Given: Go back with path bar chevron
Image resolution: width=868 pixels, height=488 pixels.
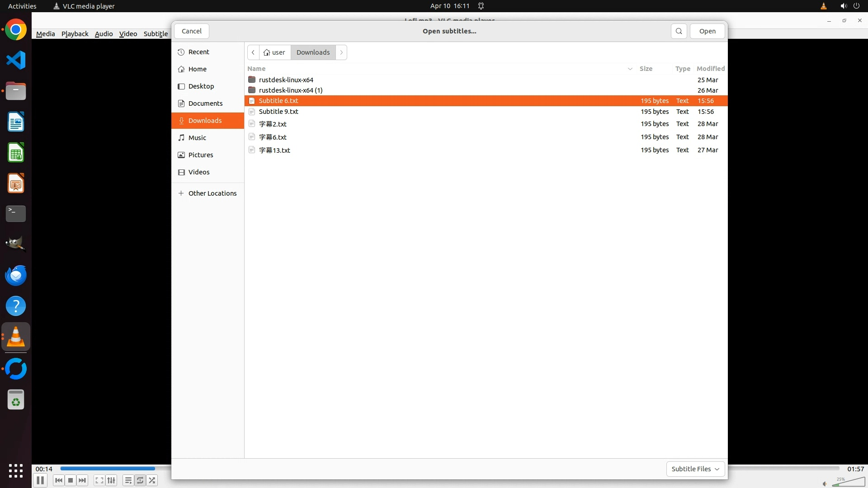Looking at the screenshot, I should 253,52.
